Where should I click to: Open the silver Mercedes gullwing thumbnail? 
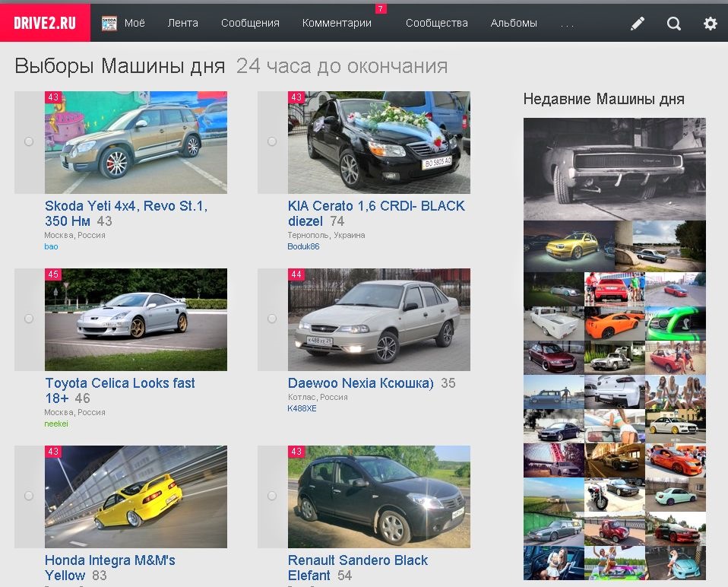tap(615, 357)
